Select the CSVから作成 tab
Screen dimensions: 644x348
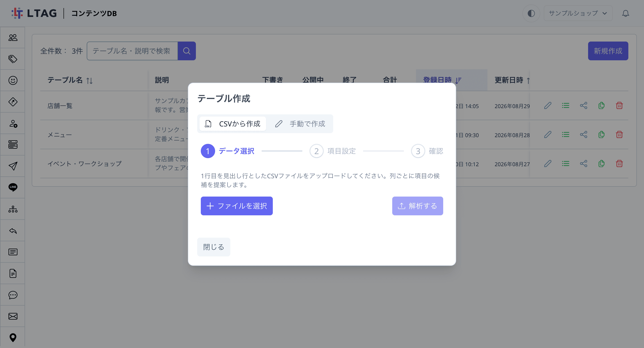tap(233, 124)
